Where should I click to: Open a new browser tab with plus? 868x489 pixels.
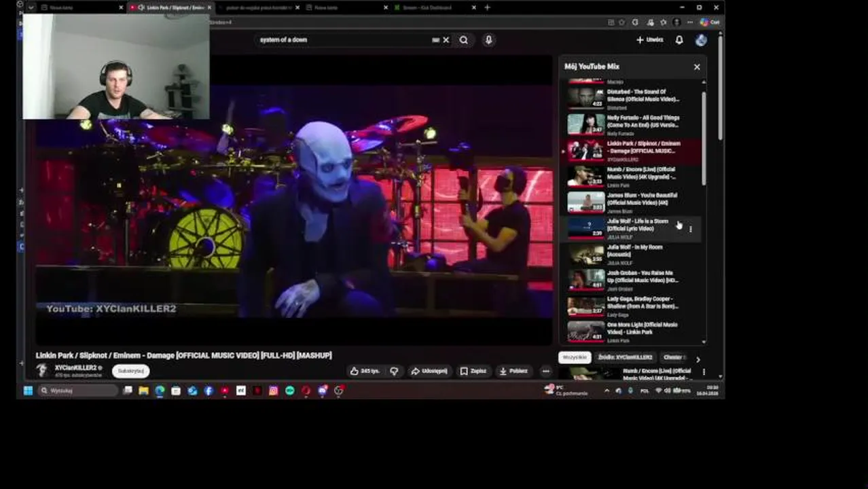point(487,7)
